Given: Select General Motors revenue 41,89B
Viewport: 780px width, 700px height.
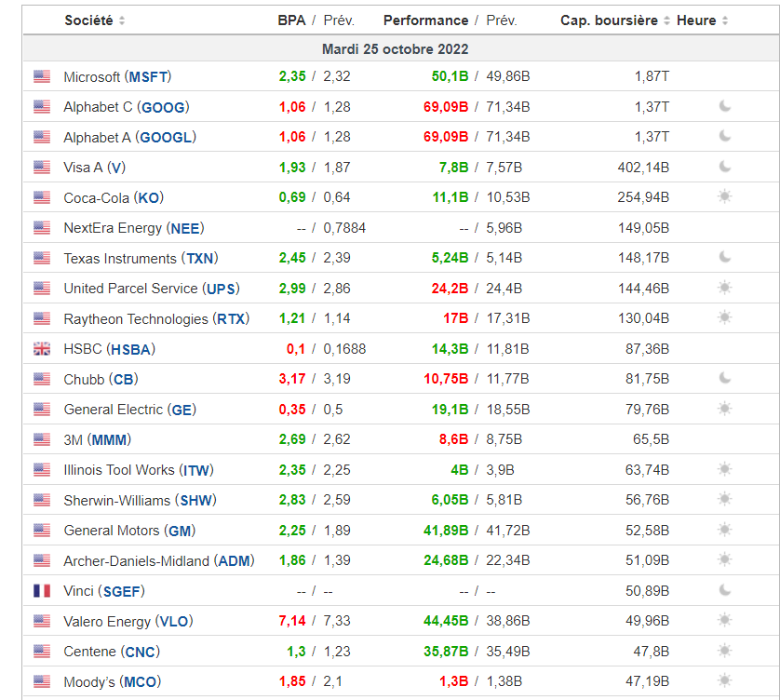Looking at the screenshot, I should (x=446, y=531).
